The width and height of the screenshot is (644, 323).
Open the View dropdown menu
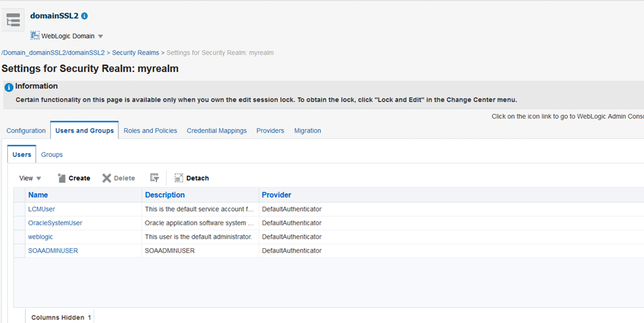pos(30,178)
